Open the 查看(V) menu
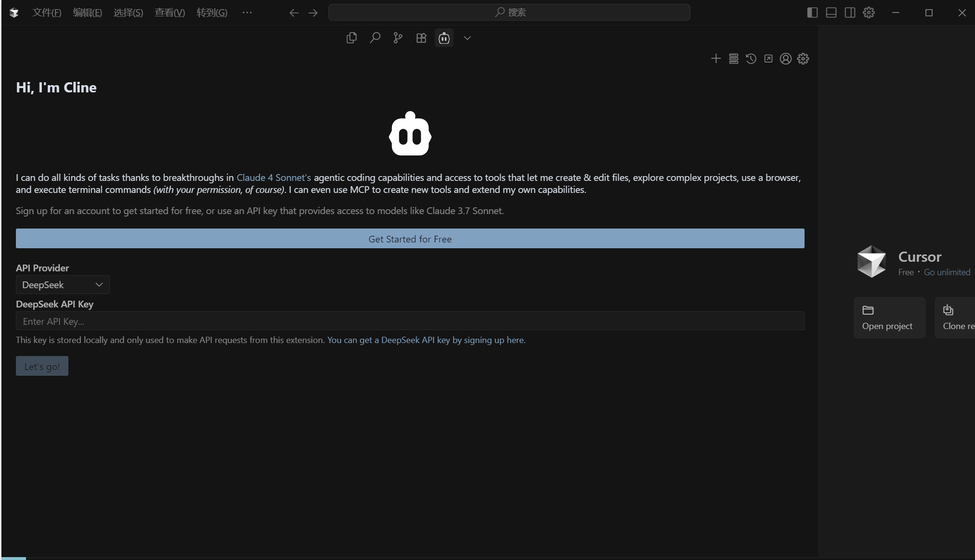 pos(169,13)
